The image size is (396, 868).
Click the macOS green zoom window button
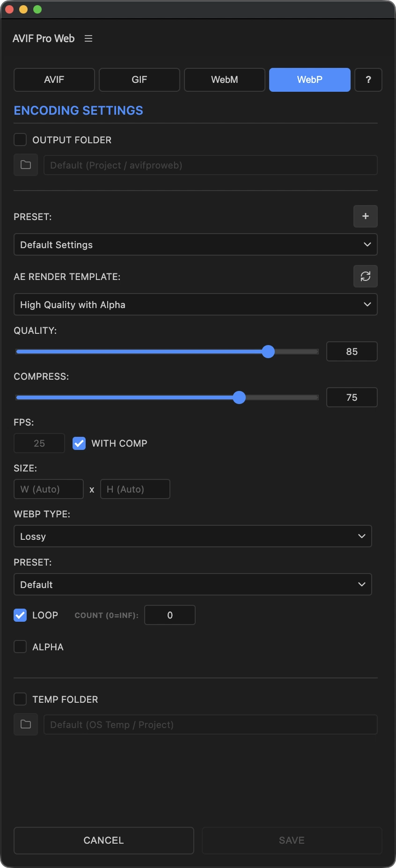coord(37,9)
